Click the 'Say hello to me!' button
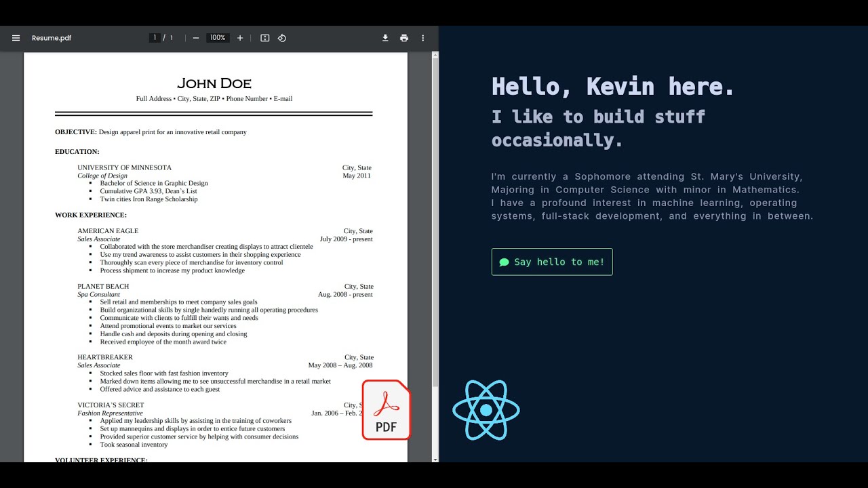Screen dimensions: 868x488 point(552,262)
